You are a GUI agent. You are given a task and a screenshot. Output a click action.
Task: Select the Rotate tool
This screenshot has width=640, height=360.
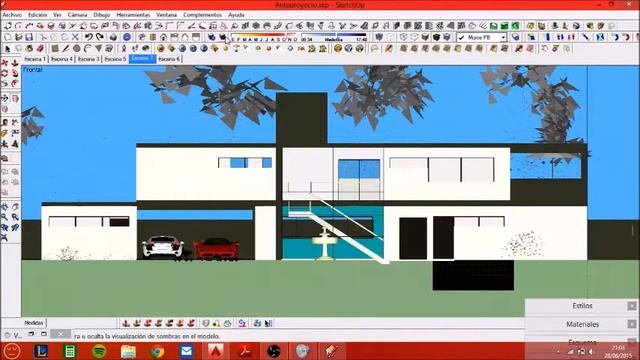4,73
